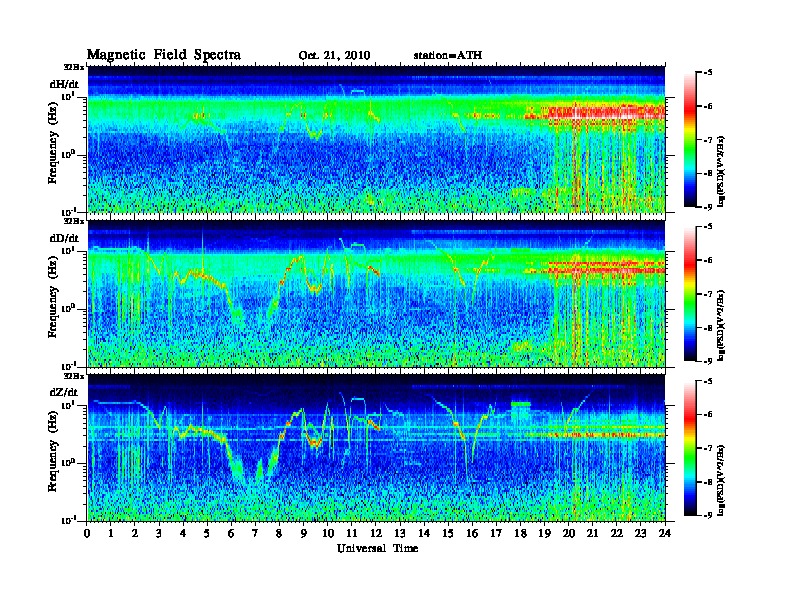This screenshot has height=612, width=792.
Task: Click hour "11" on Universal Time axis
Action: coord(352,533)
